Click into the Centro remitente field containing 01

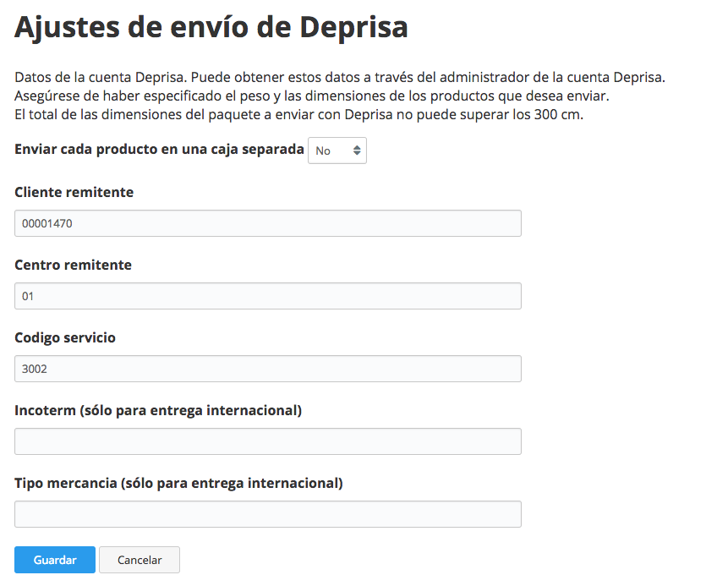click(x=268, y=296)
